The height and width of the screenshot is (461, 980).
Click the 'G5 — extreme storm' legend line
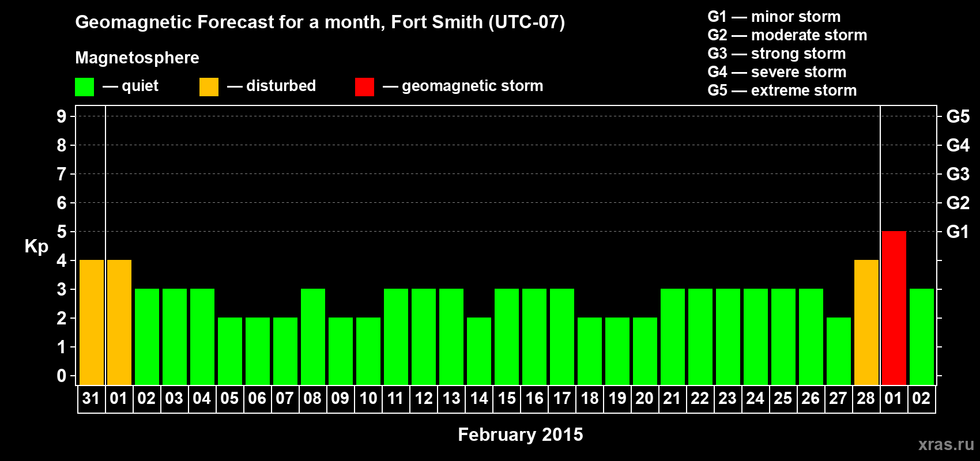tap(782, 90)
